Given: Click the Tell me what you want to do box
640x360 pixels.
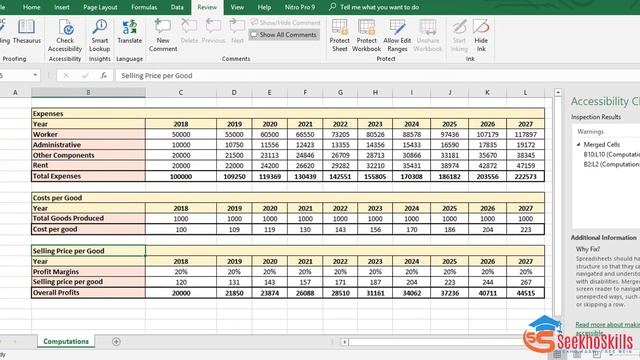Looking at the screenshot, I should point(379,7).
